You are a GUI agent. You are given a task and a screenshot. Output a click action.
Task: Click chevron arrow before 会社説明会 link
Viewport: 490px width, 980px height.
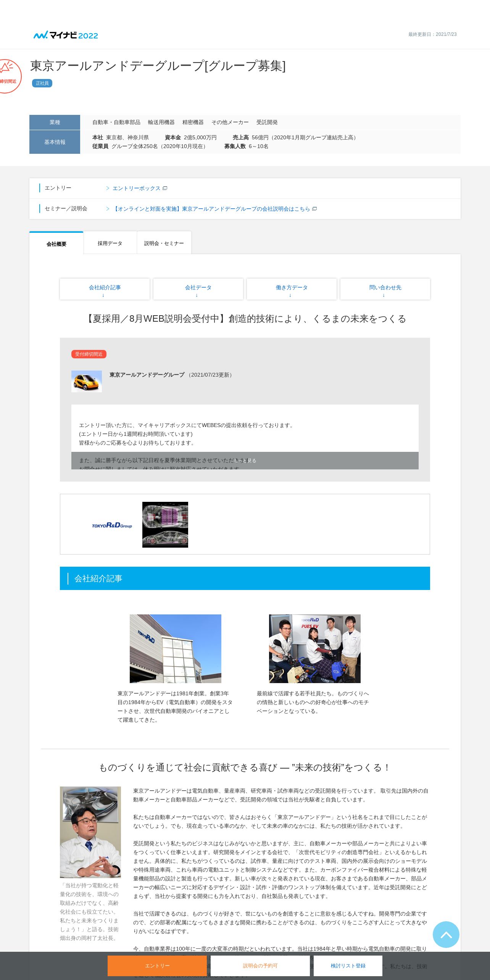point(108,209)
